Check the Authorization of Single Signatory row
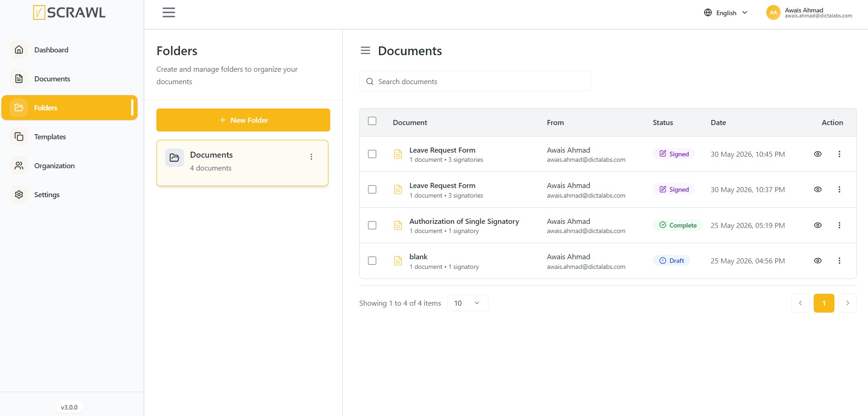This screenshot has height=416, width=868. coord(372,225)
